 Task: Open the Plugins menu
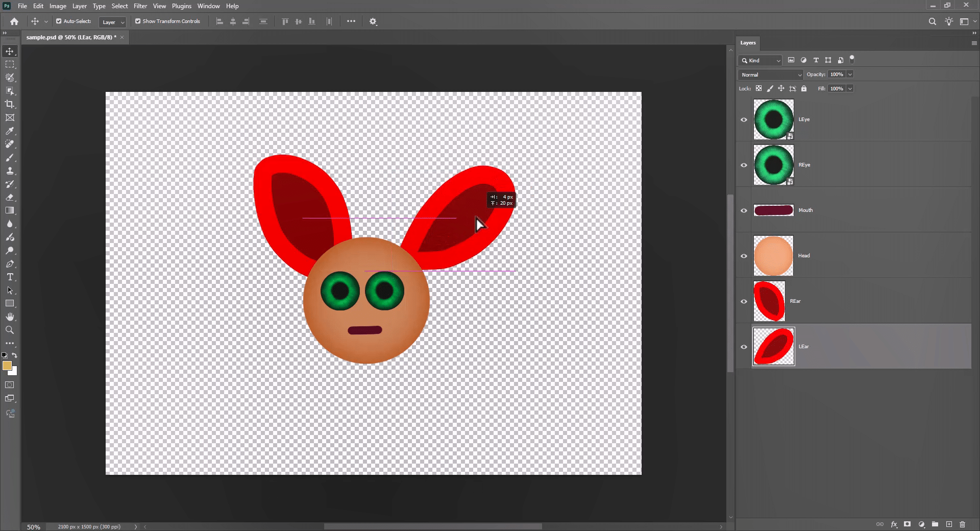[182, 6]
